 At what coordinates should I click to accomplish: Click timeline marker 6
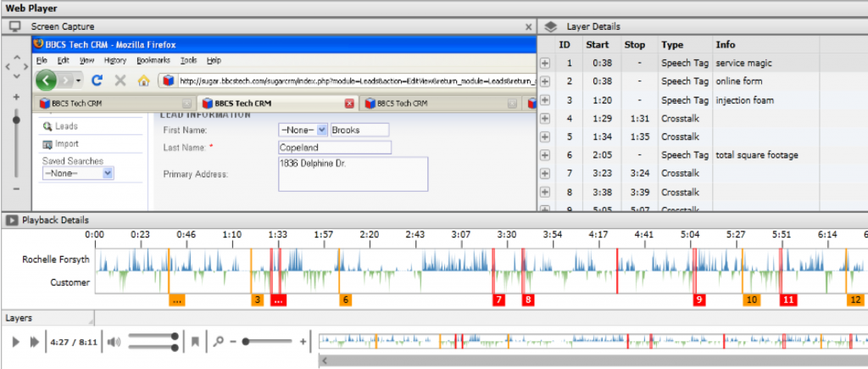click(346, 300)
